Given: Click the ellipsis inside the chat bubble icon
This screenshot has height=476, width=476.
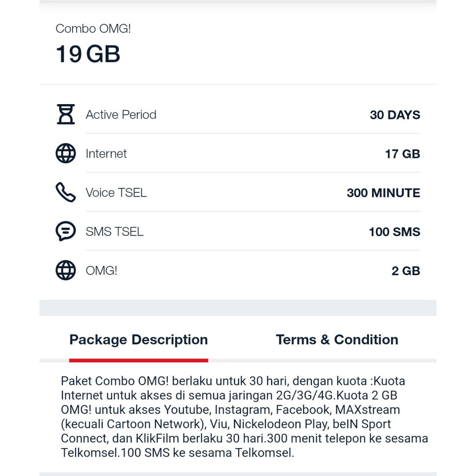Looking at the screenshot, I should point(66,230).
